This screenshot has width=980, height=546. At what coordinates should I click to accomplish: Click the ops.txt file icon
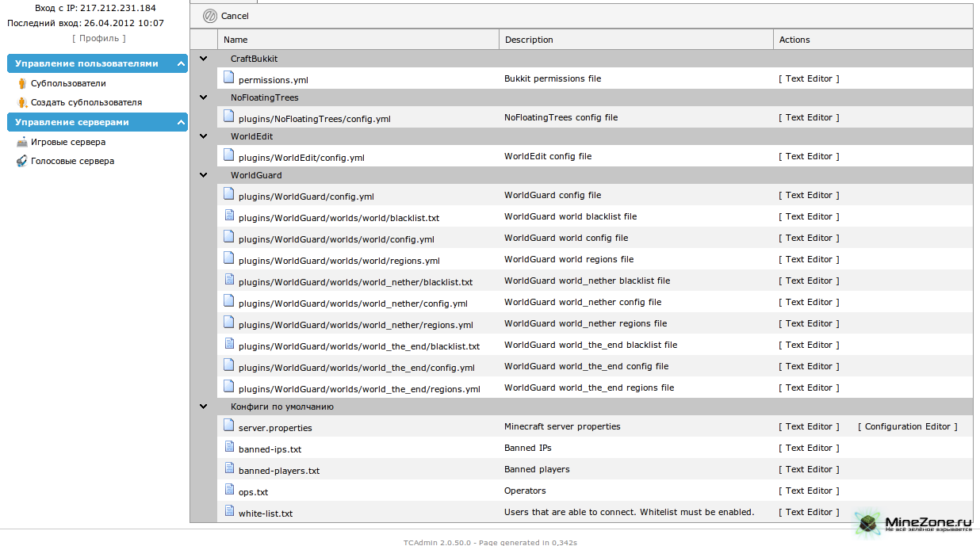tap(229, 490)
